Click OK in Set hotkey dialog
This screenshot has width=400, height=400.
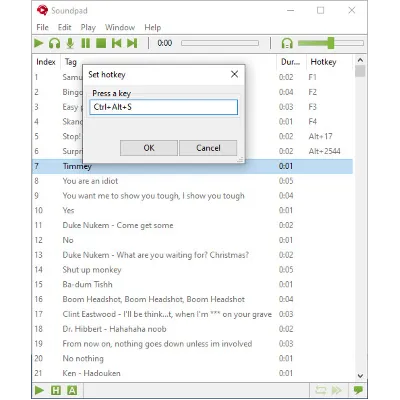pos(149,148)
